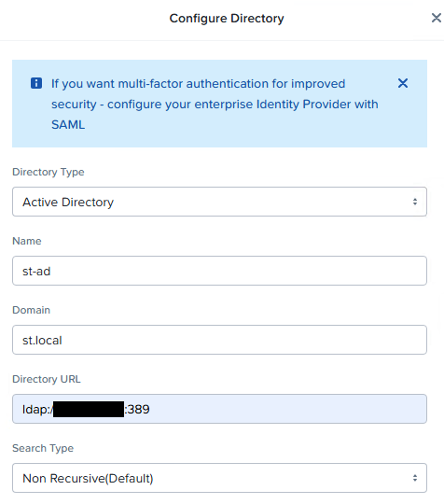Open the Directory Type dropdown
Screen dimensions: 444x504
tap(219, 202)
